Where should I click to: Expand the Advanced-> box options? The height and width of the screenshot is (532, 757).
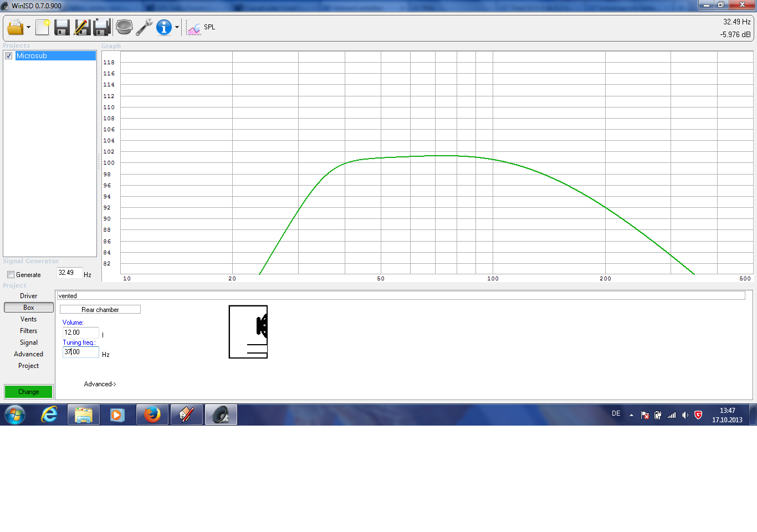pyautogui.click(x=100, y=384)
